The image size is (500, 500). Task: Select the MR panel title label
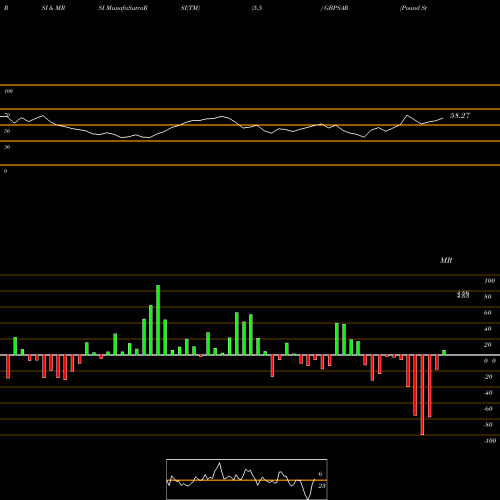(x=446, y=260)
